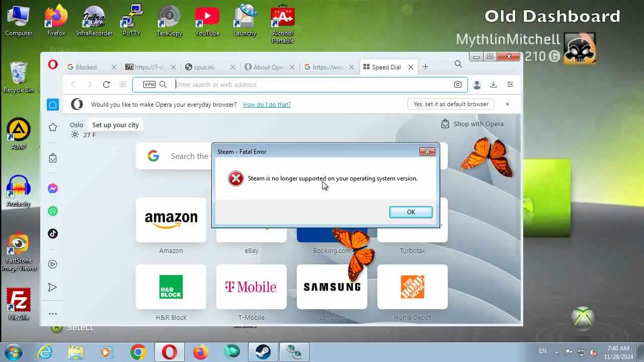Open the volume tray icon
Image resolution: width=644 pixels, height=362 pixels.
click(x=593, y=352)
